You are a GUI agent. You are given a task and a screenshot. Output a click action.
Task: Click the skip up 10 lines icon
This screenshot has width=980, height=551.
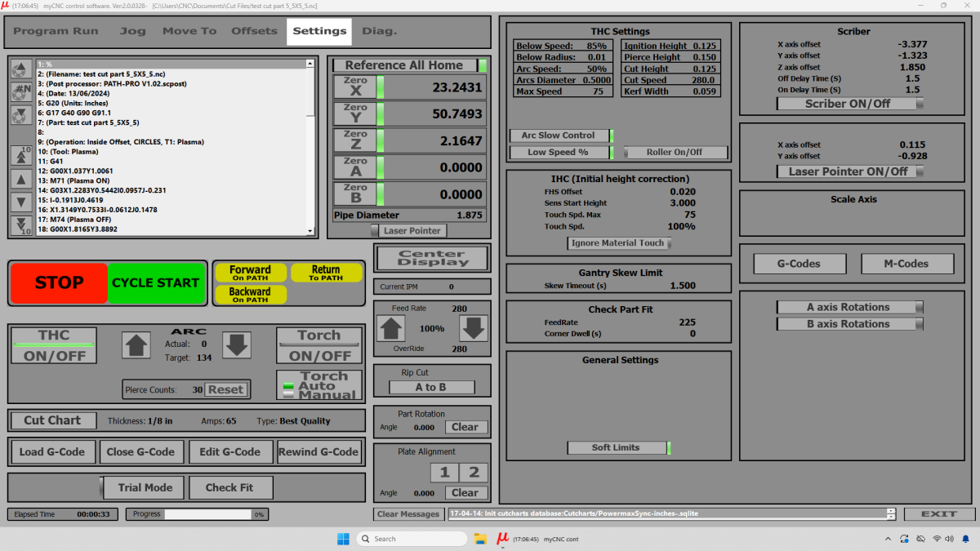(x=21, y=156)
